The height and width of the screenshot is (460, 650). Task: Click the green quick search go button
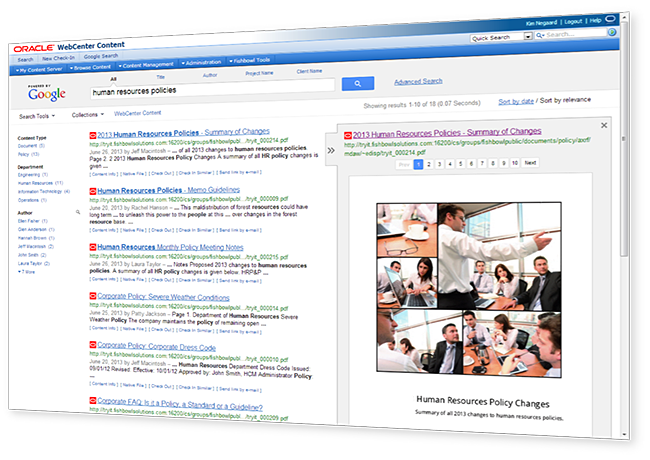point(612,32)
